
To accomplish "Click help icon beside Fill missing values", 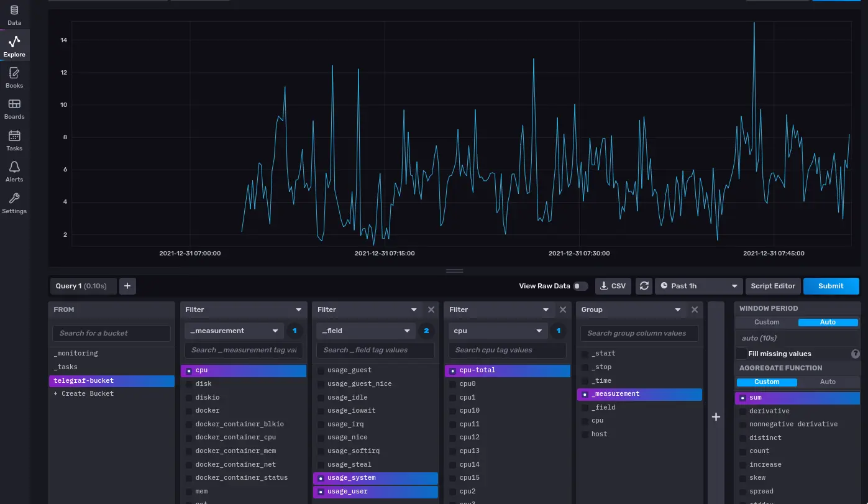I will [x=855, y=354].
